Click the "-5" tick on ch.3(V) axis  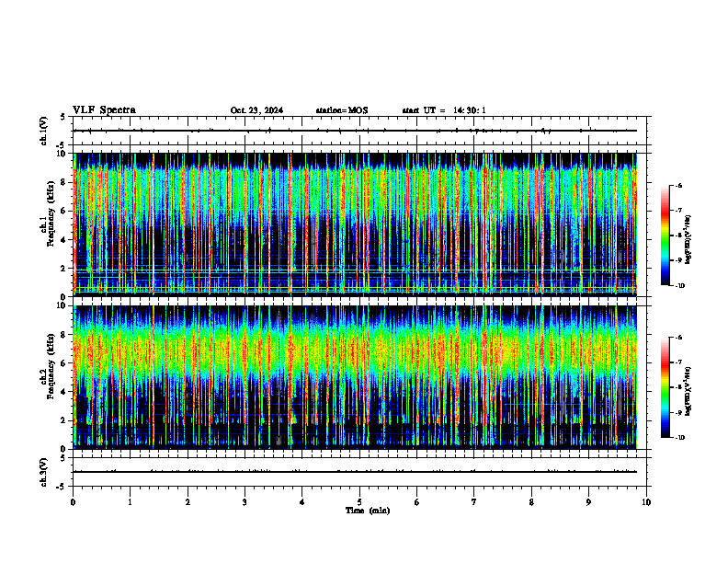pyautogui.click(x=62, y=487)
